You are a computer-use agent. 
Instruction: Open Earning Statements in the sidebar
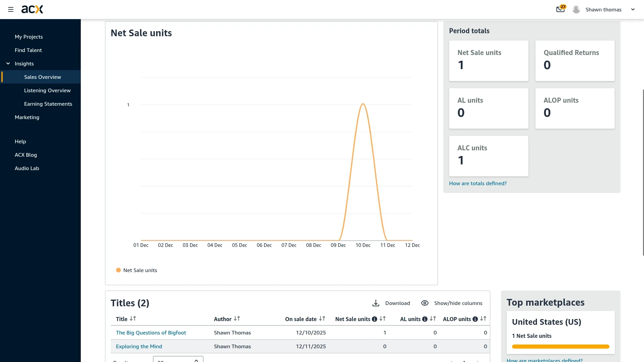[x=48, y=104]
